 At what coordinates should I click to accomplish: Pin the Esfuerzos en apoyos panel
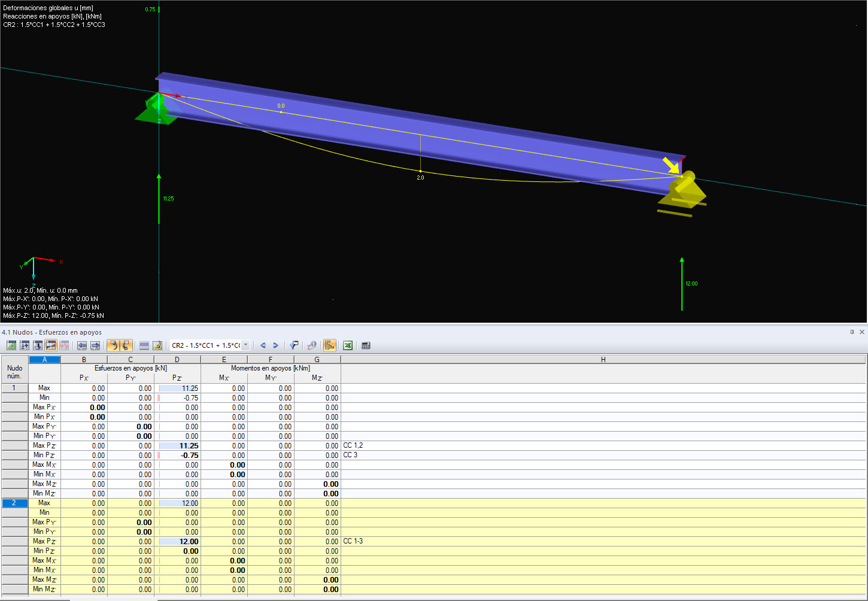(852, 332)
